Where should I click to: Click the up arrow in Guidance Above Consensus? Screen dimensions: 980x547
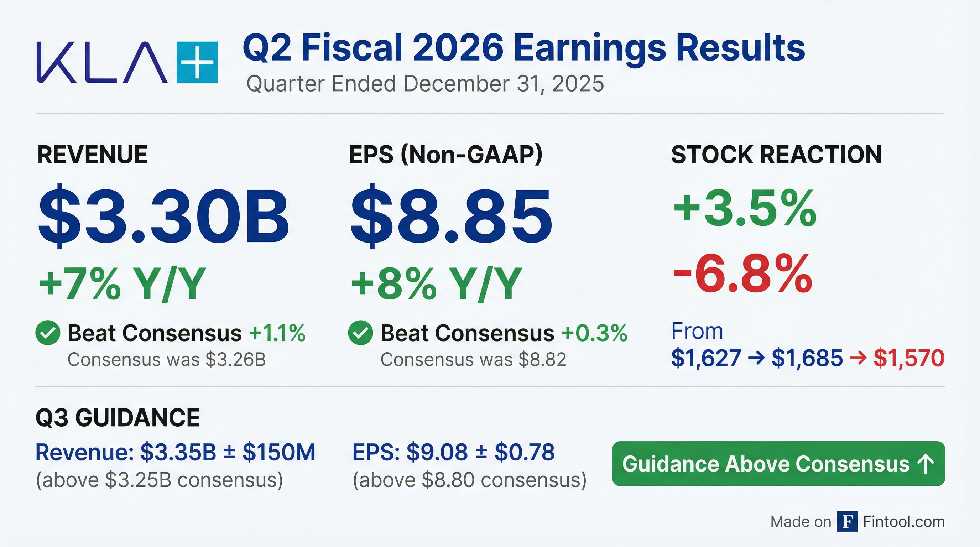click(x=926, y=464)
